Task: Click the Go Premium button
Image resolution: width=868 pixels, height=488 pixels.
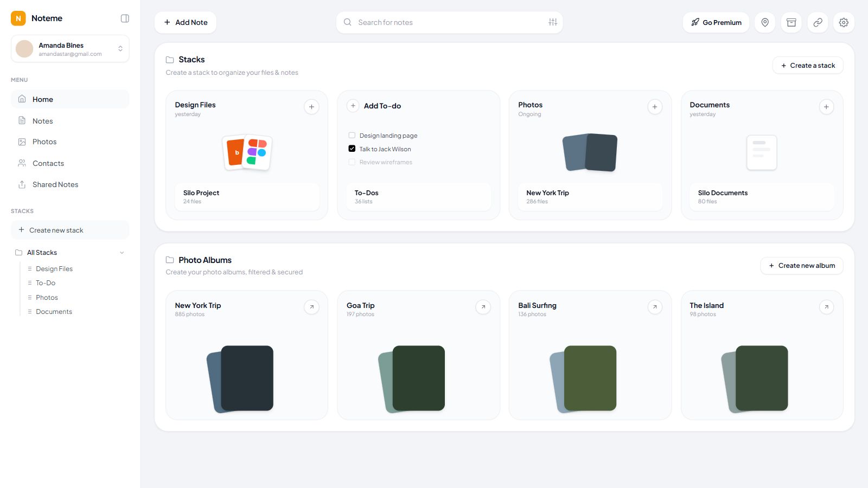Action: (716, 22)
